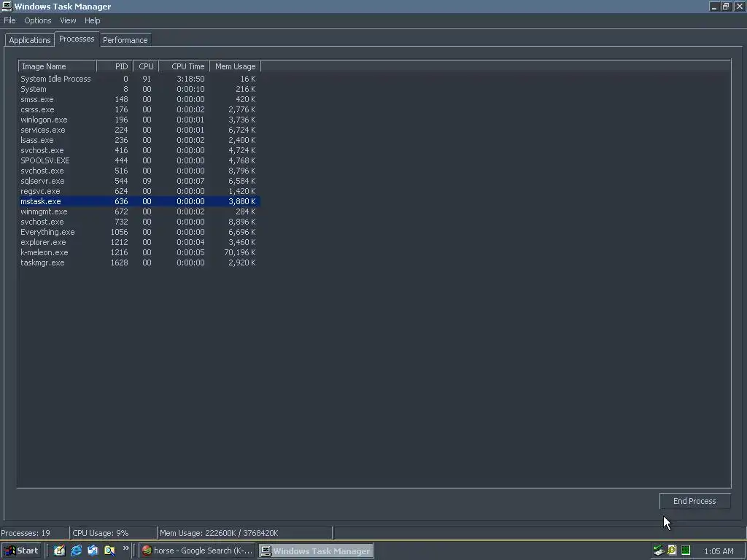Select taskmgr.exe process
The image size is (747, 560).
click(x=139, y=262)
